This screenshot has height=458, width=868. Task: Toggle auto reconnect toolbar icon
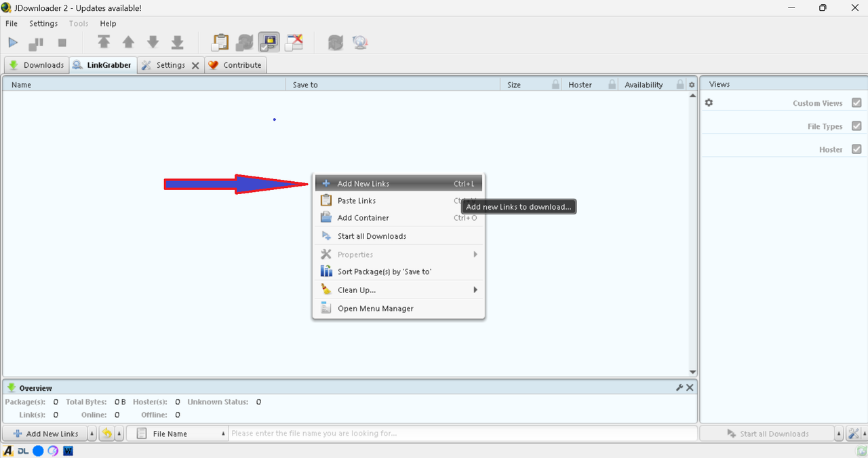(245, 42)
